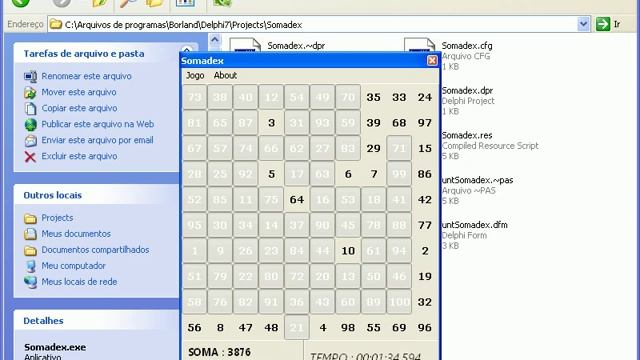Screen dimensions: 640x360
Task: Select the untSomadex.~pas file name
Action: point(477,180)
